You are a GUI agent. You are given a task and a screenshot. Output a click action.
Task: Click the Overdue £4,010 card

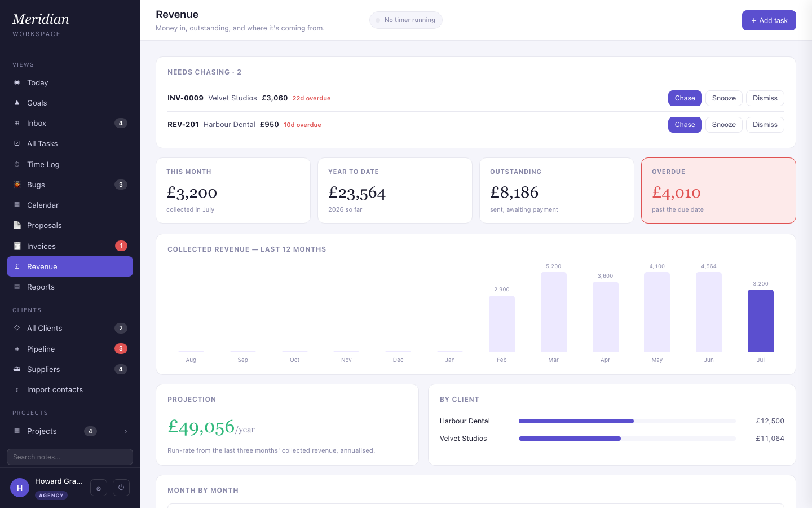(718, 191)
